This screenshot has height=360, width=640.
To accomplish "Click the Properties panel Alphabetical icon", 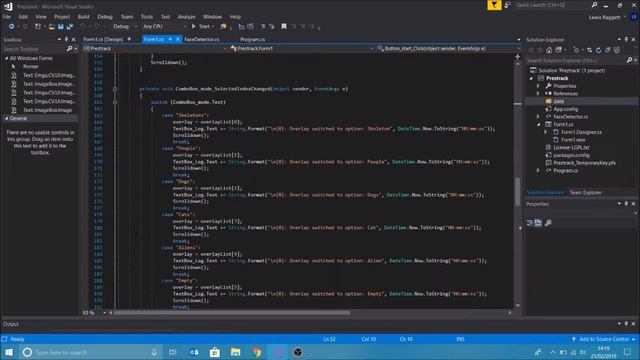I will 538,223.
